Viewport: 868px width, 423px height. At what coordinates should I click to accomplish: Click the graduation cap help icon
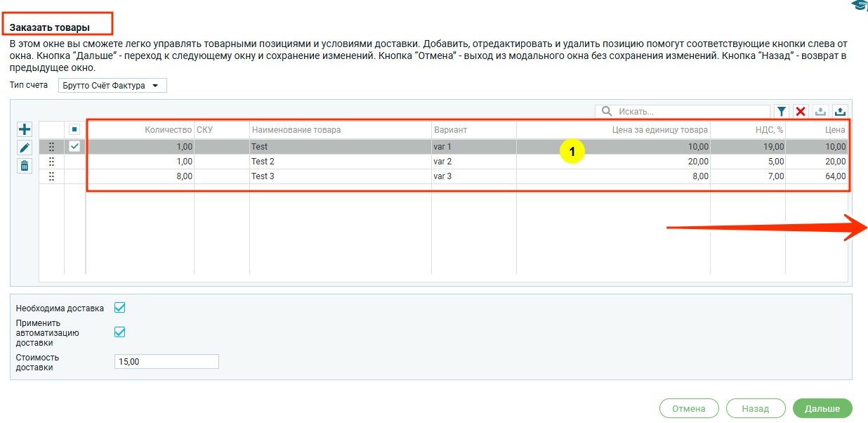859,6
